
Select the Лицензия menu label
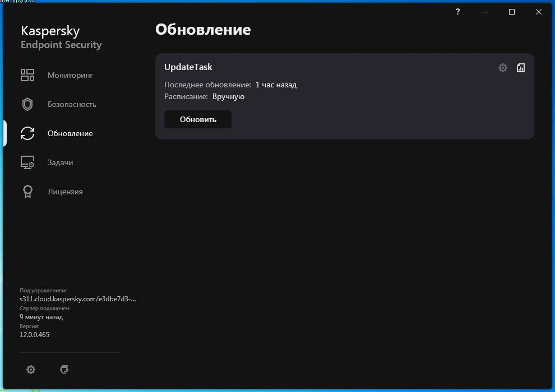[x=65, y=192]
